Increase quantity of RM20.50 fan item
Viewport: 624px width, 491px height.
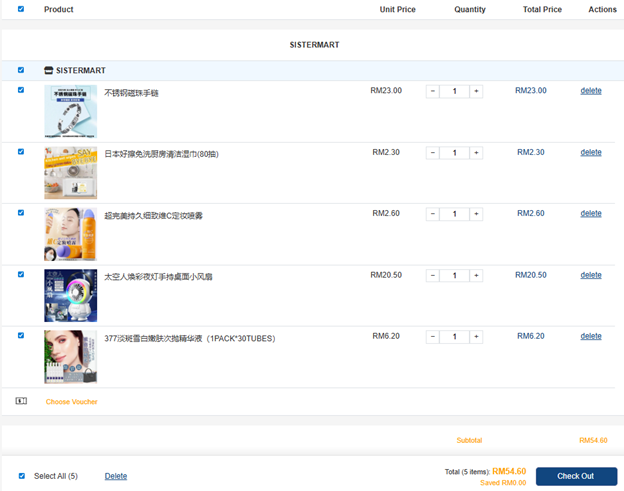(476, 275)
